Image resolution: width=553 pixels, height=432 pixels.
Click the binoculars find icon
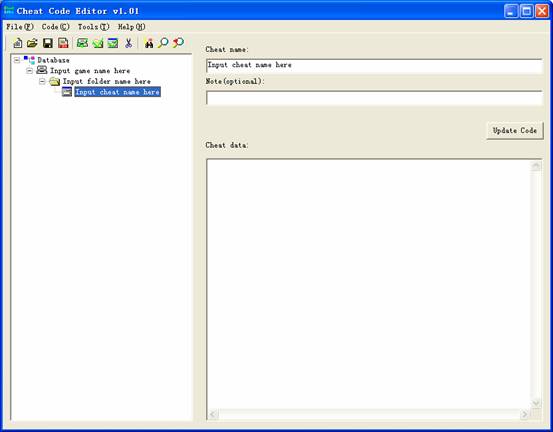pyautogui.click(x=149, y=43)
